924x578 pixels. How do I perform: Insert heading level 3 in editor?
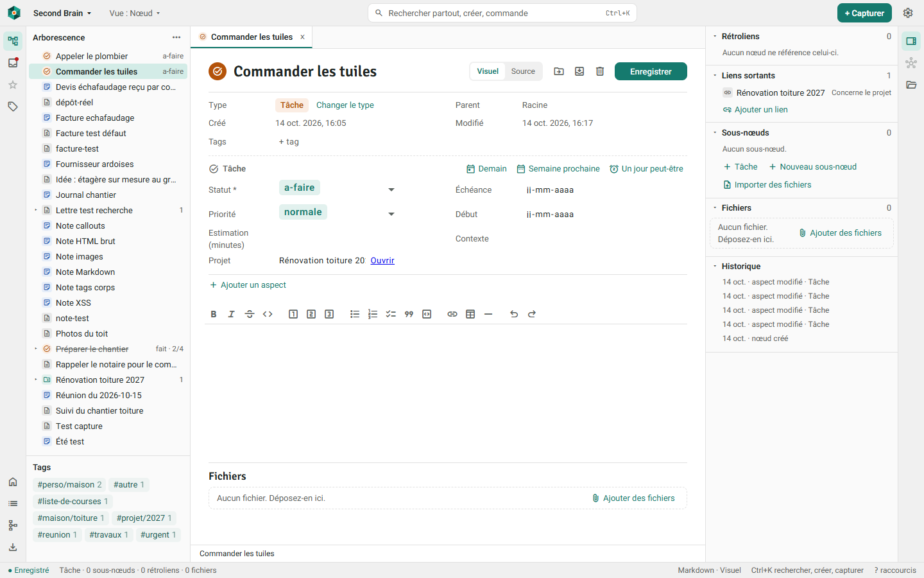click(329, 314)
